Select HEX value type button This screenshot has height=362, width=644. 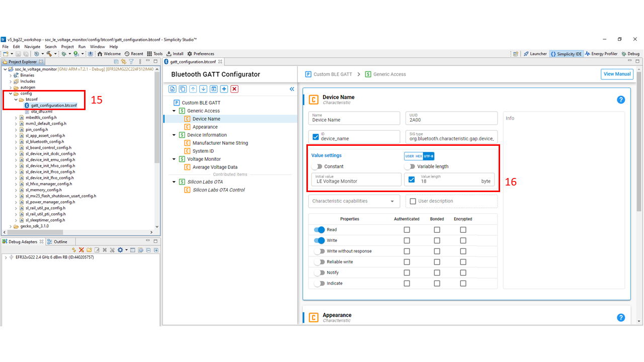[419, 156]
